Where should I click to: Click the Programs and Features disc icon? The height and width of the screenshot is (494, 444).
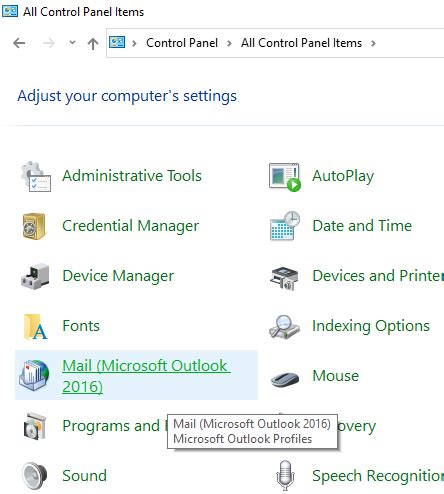click(34, 426)
